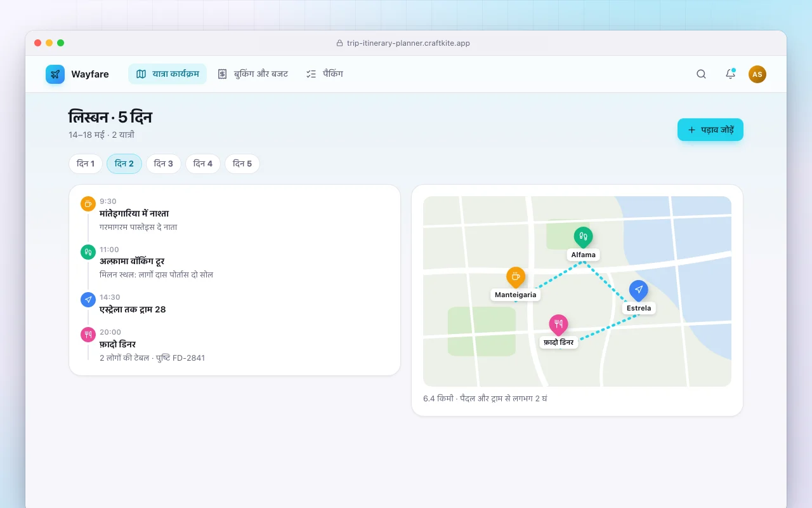Click the trip dates 14–18 मई text
This screenshot has width=812, height=508.
86,135
